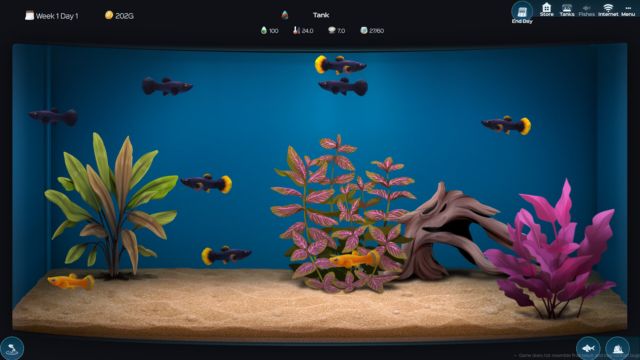Open the Store

coord(547,9)
